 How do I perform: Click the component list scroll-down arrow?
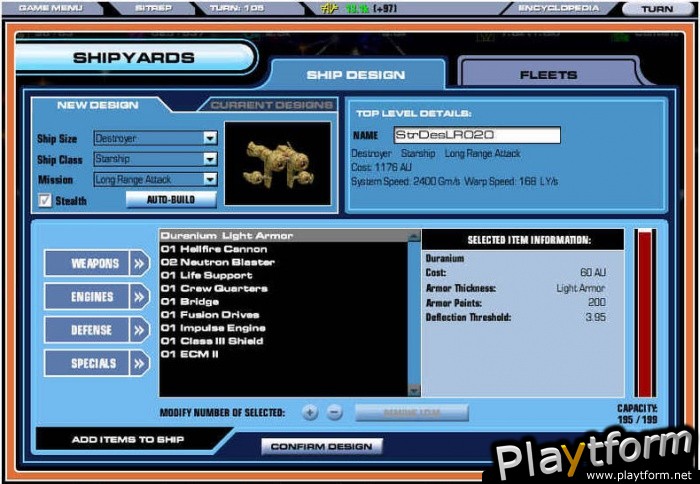click(414, 390)
